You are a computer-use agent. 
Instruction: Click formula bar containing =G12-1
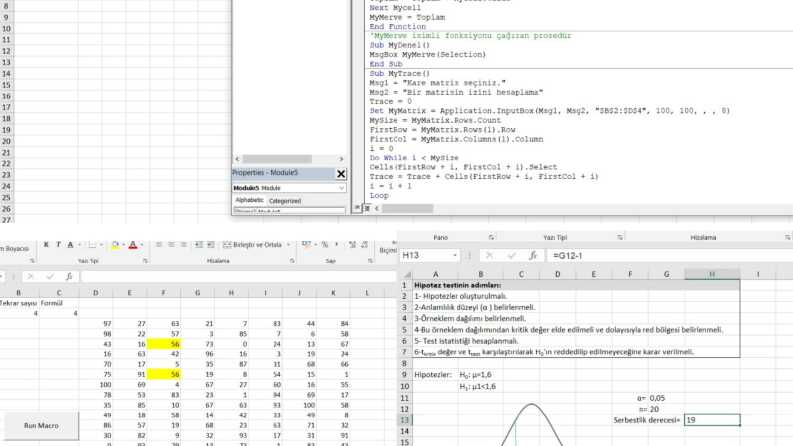click(670, 255)
